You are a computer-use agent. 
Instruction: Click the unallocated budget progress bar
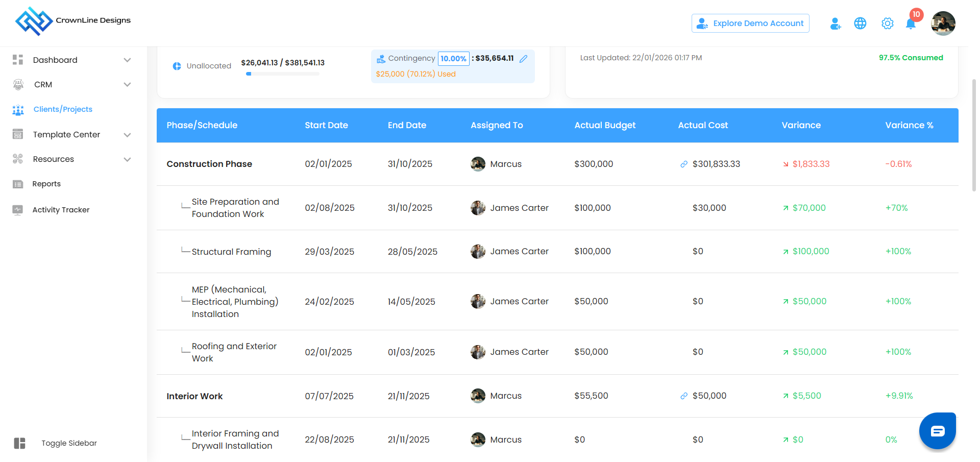(x=283, y=74)
